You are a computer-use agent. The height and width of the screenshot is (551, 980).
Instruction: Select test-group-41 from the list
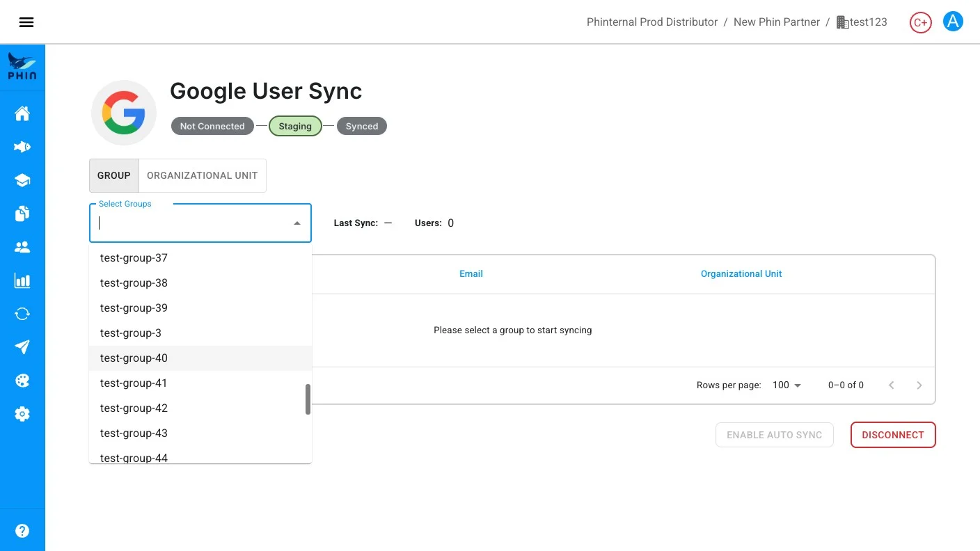pyautogui.click(x=200, y=383)
